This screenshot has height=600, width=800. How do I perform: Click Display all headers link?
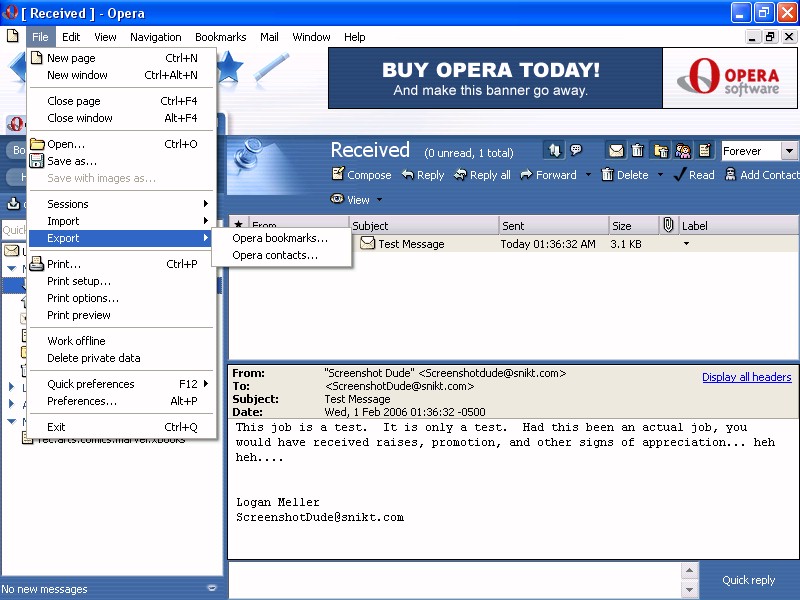746,377
